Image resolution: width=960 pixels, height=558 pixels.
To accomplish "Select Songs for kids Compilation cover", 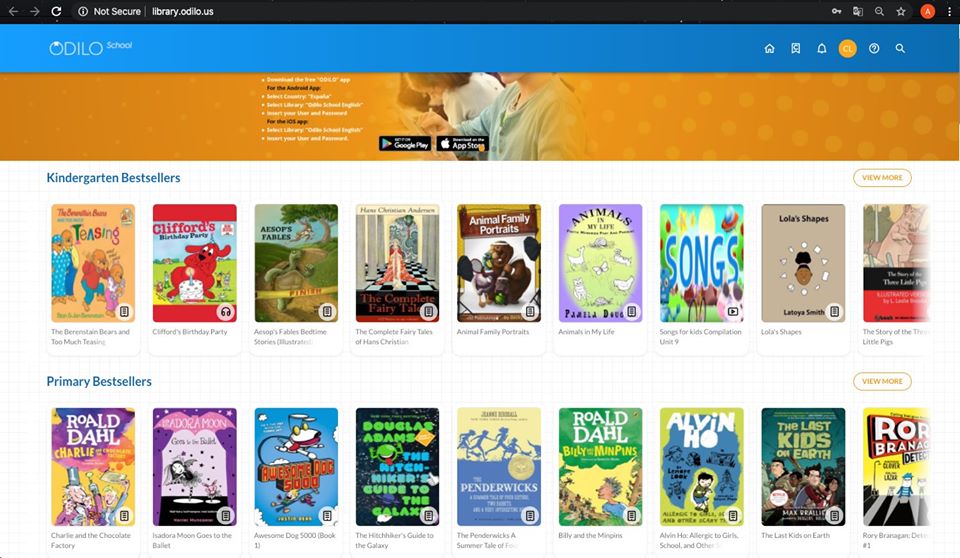I will (701, 263).
